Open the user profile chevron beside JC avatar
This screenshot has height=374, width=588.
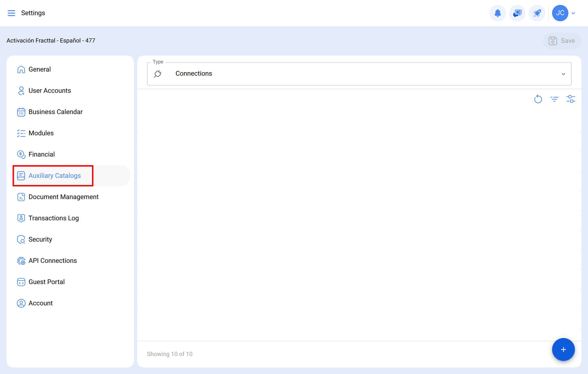[574, 13]
